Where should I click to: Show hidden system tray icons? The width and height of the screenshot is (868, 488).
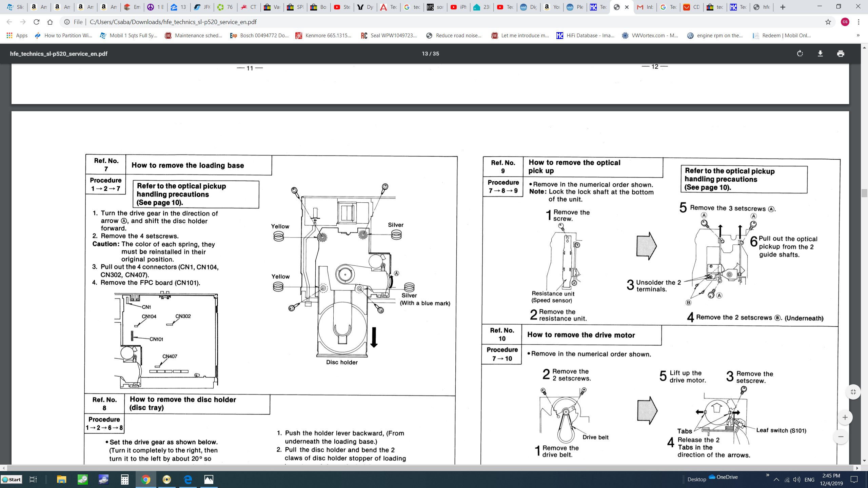click(776, 480)
